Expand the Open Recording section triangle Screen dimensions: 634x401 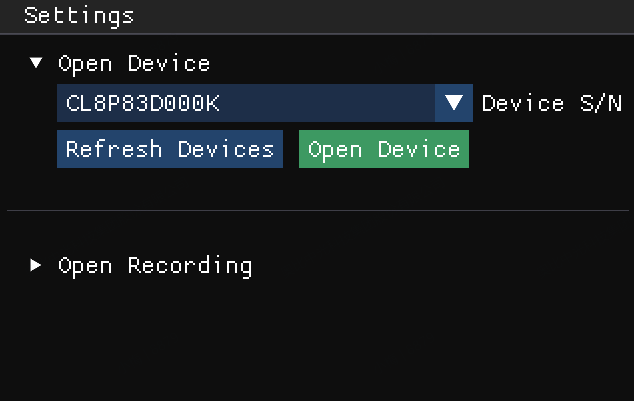tap(37, 266)
